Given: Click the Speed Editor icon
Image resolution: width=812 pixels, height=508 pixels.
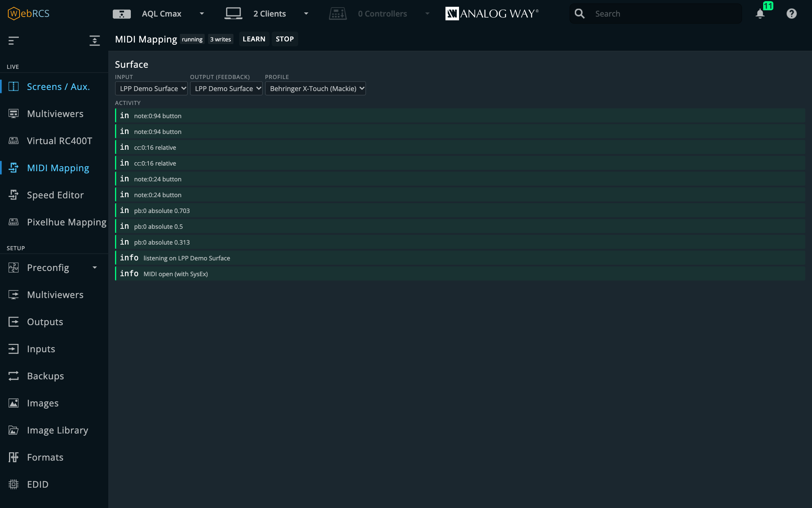Looking at the screenshot, I should [x=14, y=195].
